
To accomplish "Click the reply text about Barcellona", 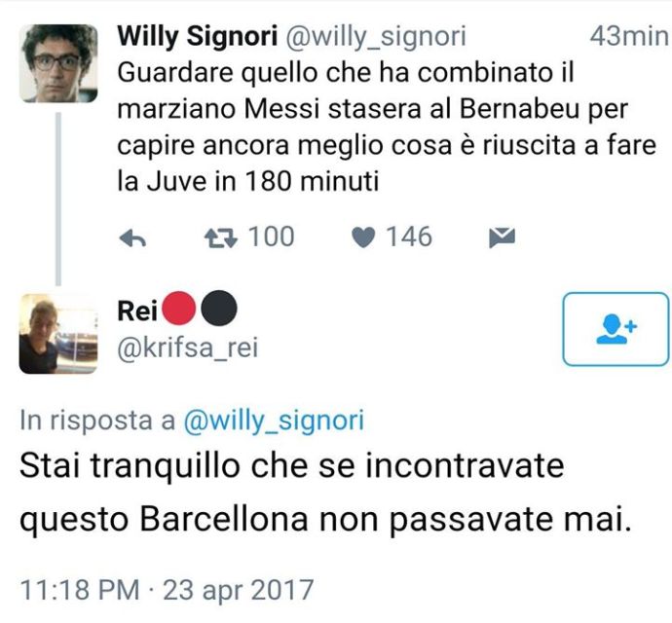I will pyautogui.click(x=325, y=493).
